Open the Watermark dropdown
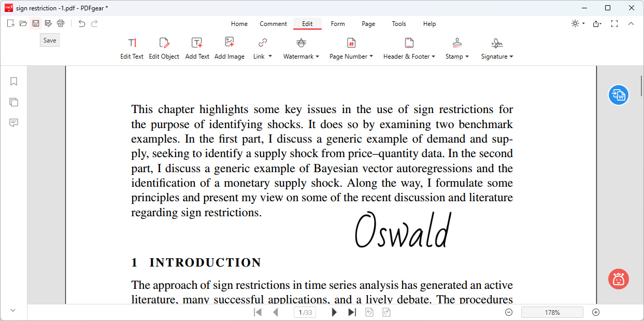The height and width of the screenshot is (321, 644). click(301, 47)
